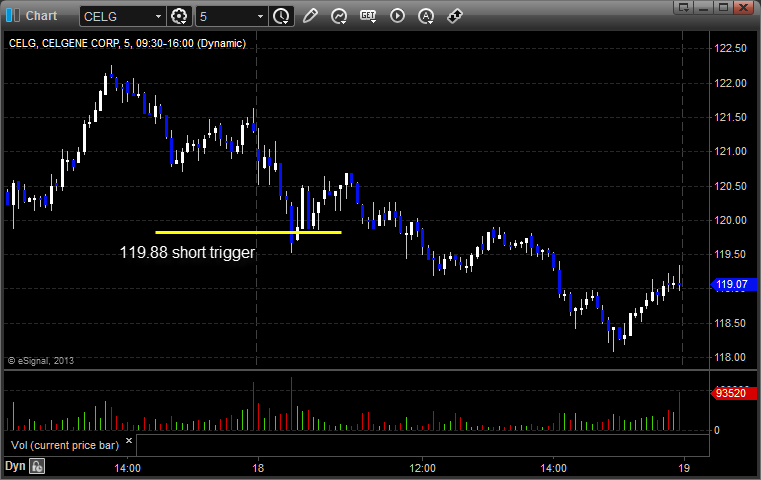Click the second 14:00 label near 19

click(x=553, y=468)
